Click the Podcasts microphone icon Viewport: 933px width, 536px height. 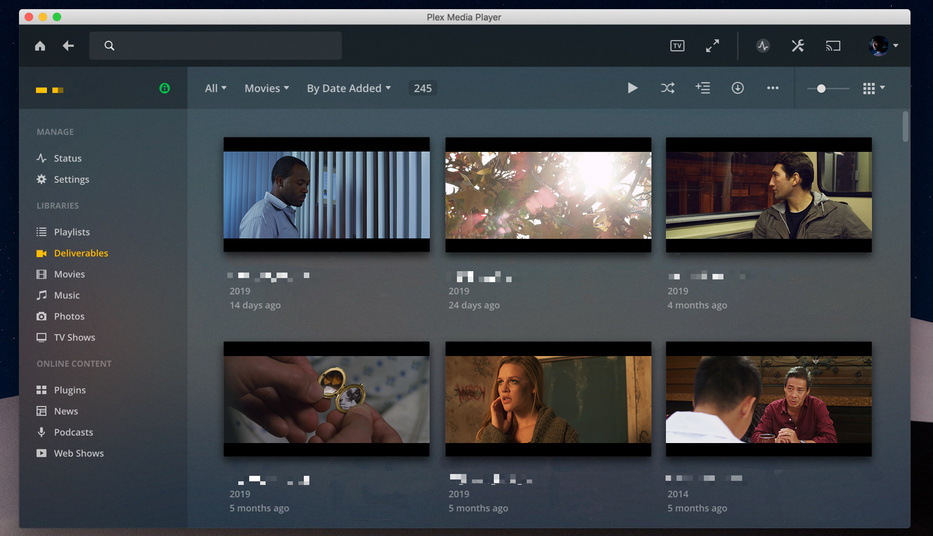[x=41, y=432]
